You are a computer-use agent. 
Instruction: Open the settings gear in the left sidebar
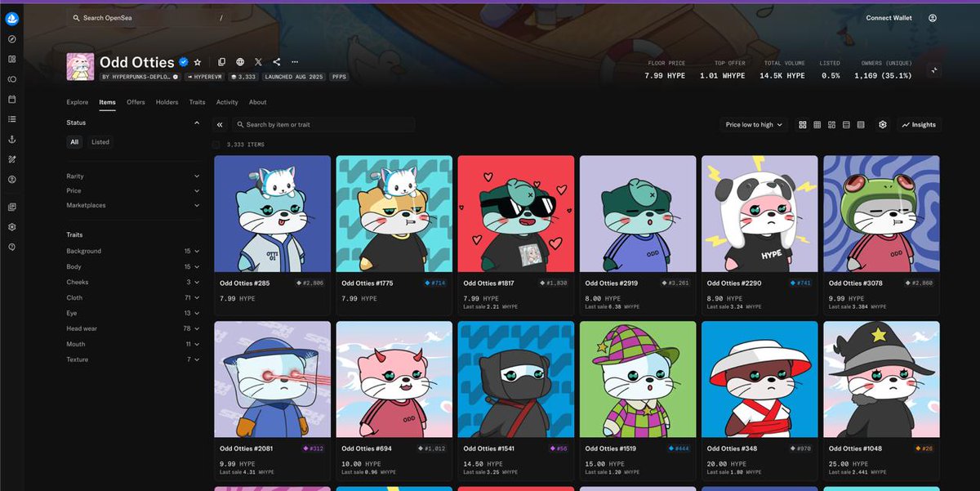pyautogui.click(x=12, y=227)
